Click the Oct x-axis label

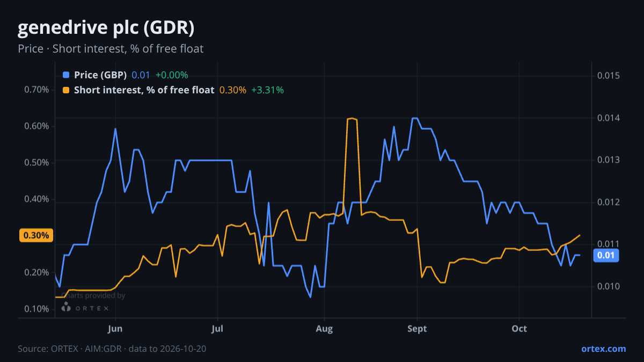click(x=519, y=328)
